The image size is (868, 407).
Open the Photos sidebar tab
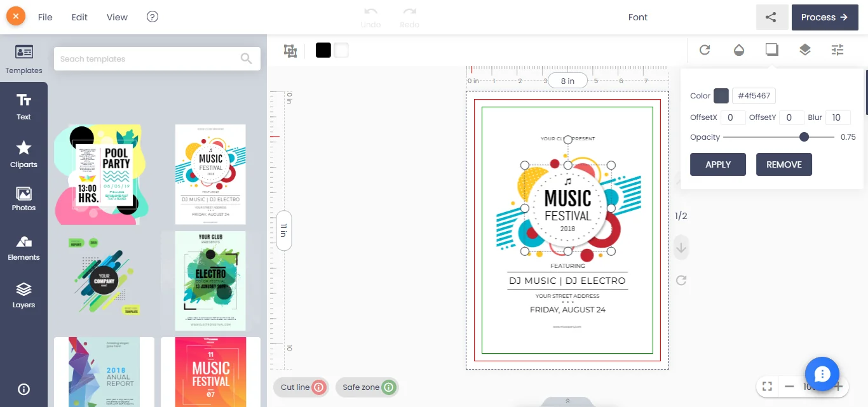(24, 199)
